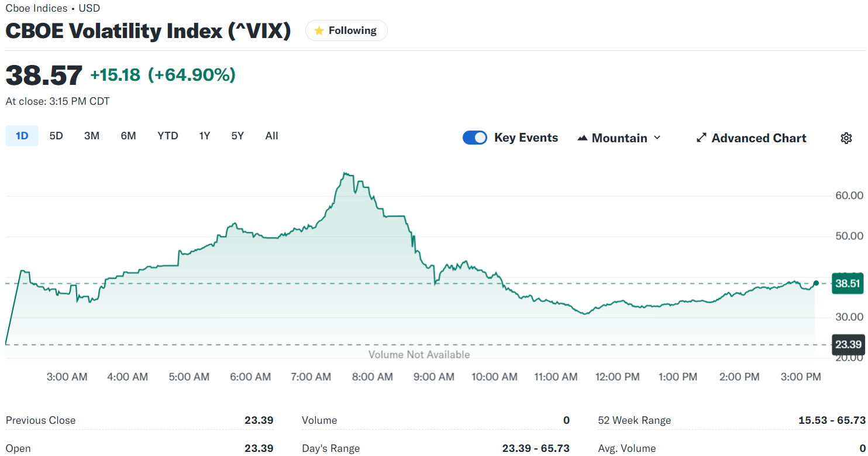Expand the Mountain chart type dropdown chevron
Viewport: 868px width, 456px height.
tap(657, 138)
